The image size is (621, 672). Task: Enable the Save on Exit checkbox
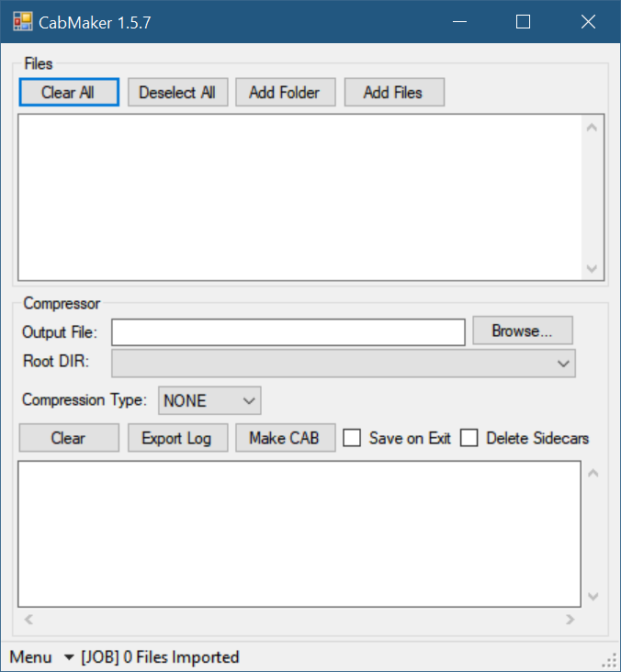coord(352,438)
